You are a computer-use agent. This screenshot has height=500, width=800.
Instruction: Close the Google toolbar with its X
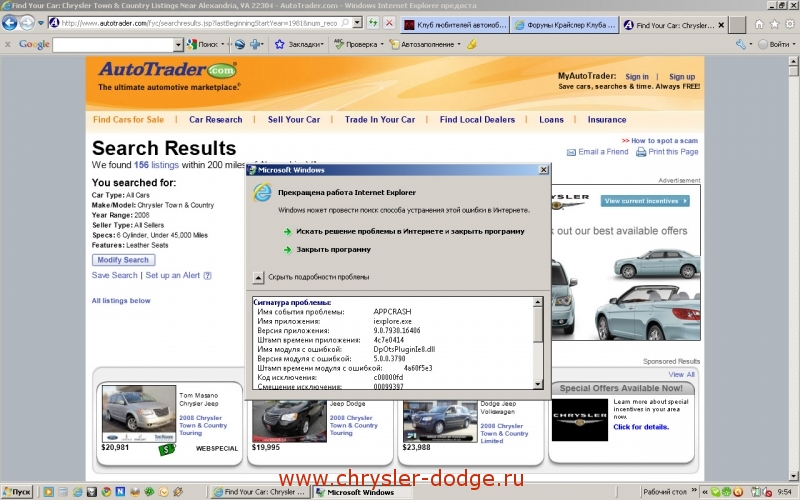tap(8, 44)
